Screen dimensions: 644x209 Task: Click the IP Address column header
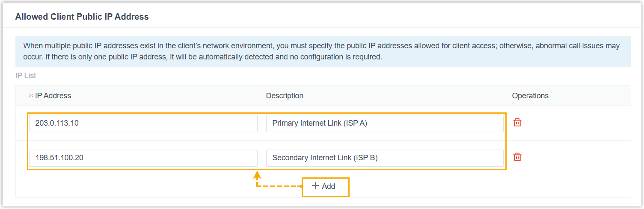53,96
